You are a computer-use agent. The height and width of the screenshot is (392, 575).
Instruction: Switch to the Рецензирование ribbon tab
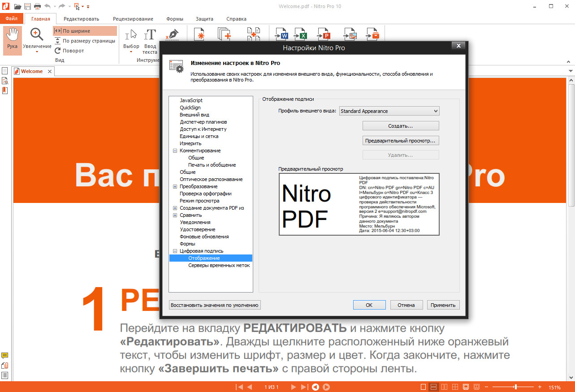coord(133,19)
